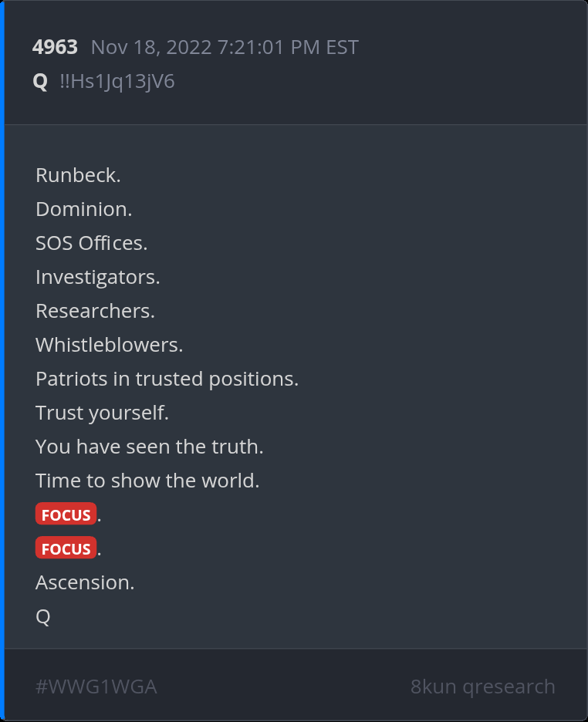Click the first red FOCUS badge
This screenshot has height=722, width=588.
point(66,515)
